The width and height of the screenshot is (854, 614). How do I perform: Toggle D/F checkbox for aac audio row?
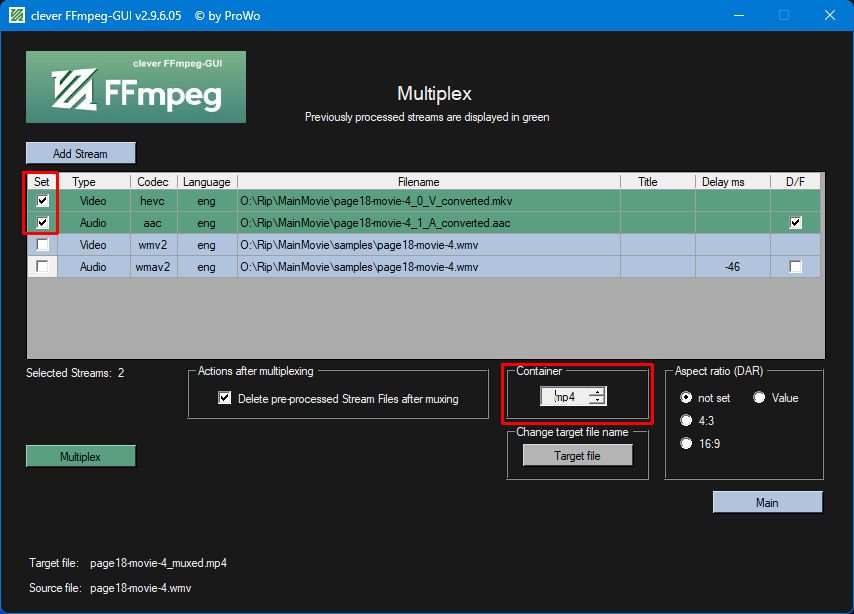(x=795, y=222)
